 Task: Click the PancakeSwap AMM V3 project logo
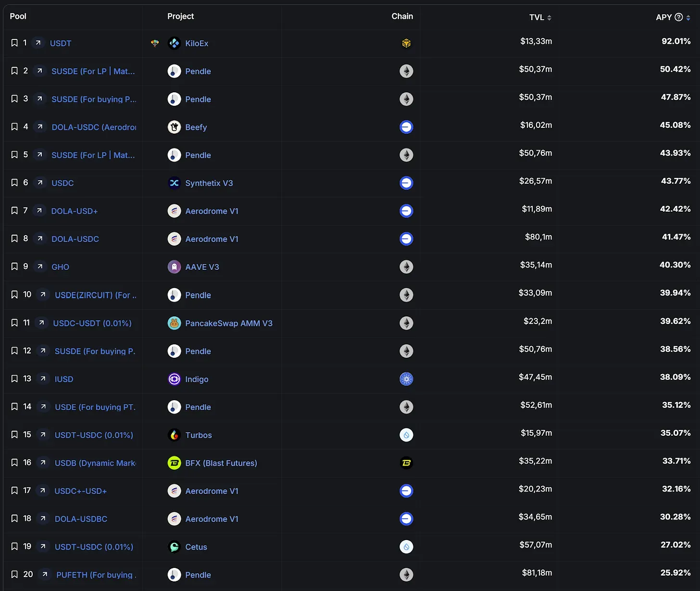(x=174, y=323)
